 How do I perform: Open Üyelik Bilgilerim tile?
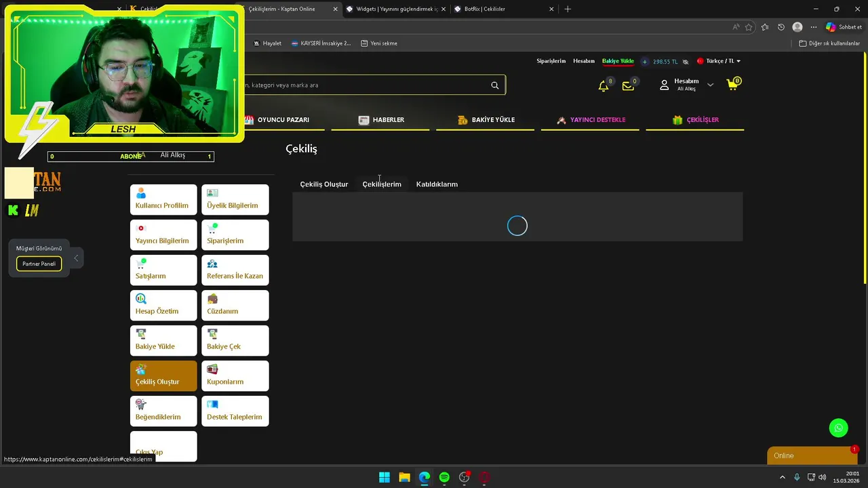point(235,200)
